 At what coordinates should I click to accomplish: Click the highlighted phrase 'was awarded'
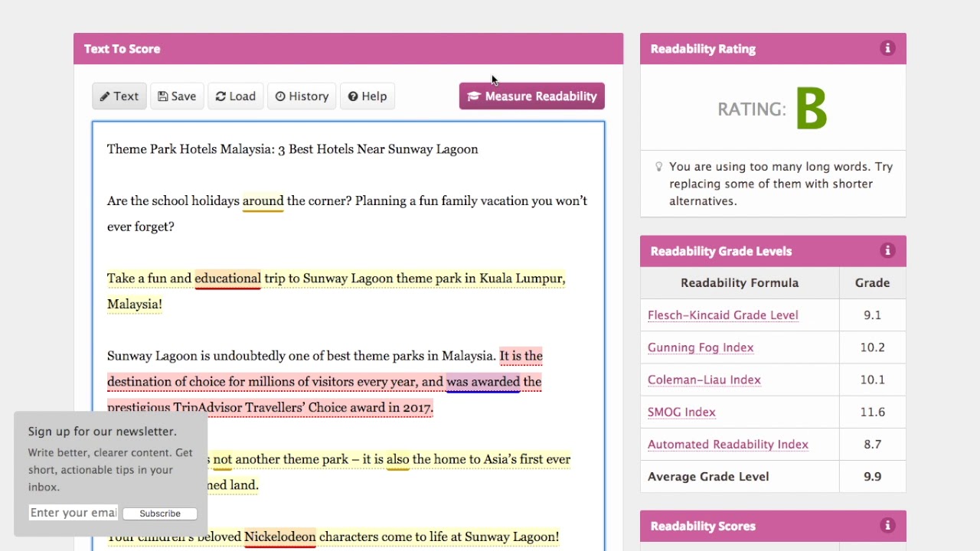[483, 382]
